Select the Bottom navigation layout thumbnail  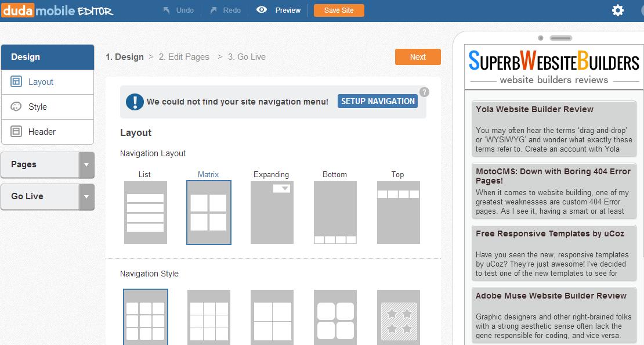335,213
